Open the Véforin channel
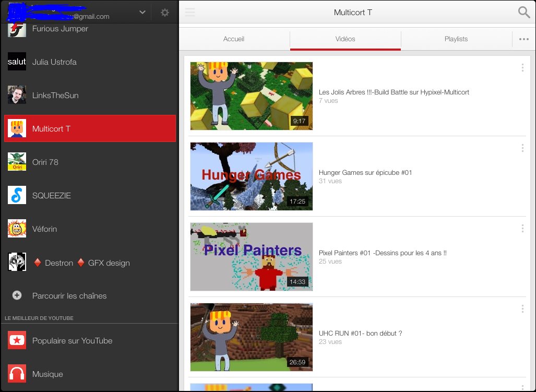Screen dimensions: 536x392 [44, 229]
